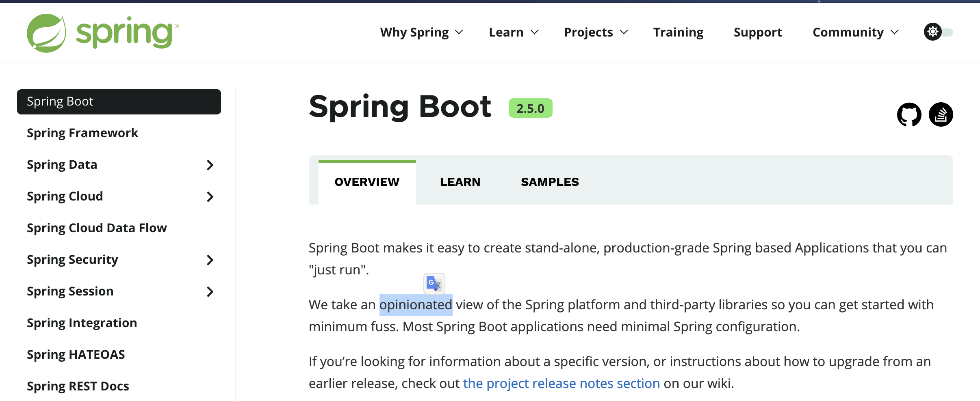The height and width of the screenshot is (401, 980).
Task: Open the GitHub repository icon
Action: (909, 114)
